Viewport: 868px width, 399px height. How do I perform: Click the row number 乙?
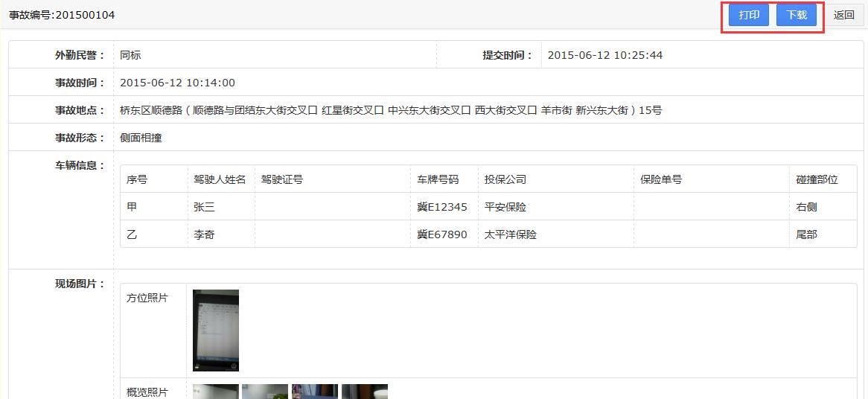(x=132, y=234)
